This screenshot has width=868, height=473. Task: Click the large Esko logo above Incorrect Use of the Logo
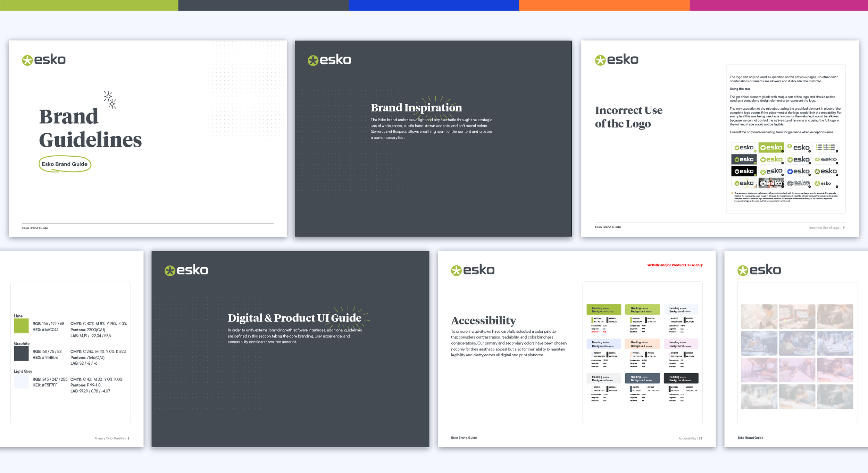click(617, 60)
